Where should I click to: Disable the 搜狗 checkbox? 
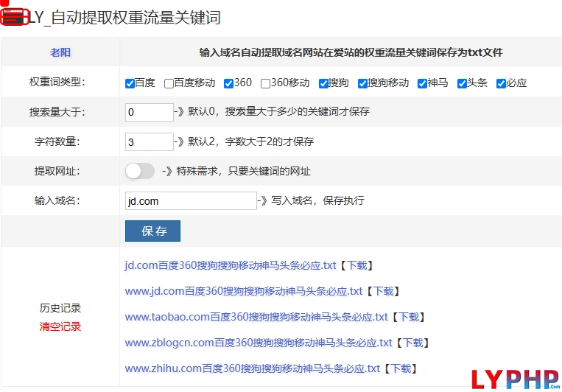click(x=324, y=83)
